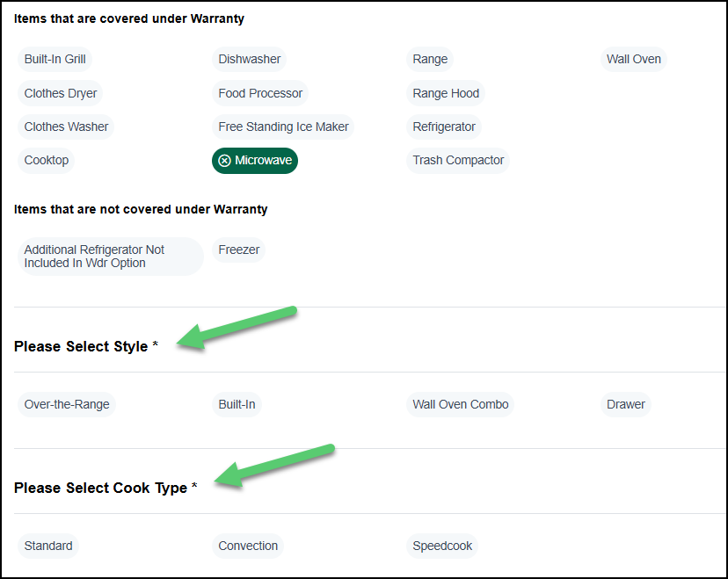The height and width of the screenshot is (579, 728).
Task: Choose Built-In under Select Style
Action: (x=237, y=404)
